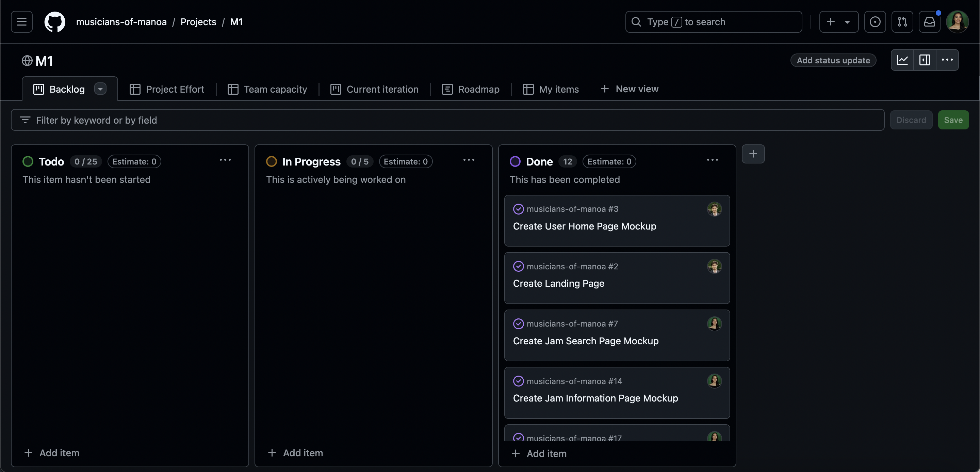The height and width of the screenshot is (472, 980).
Task: Open Create User Home Page Mockup card
Action: (584, 226)
